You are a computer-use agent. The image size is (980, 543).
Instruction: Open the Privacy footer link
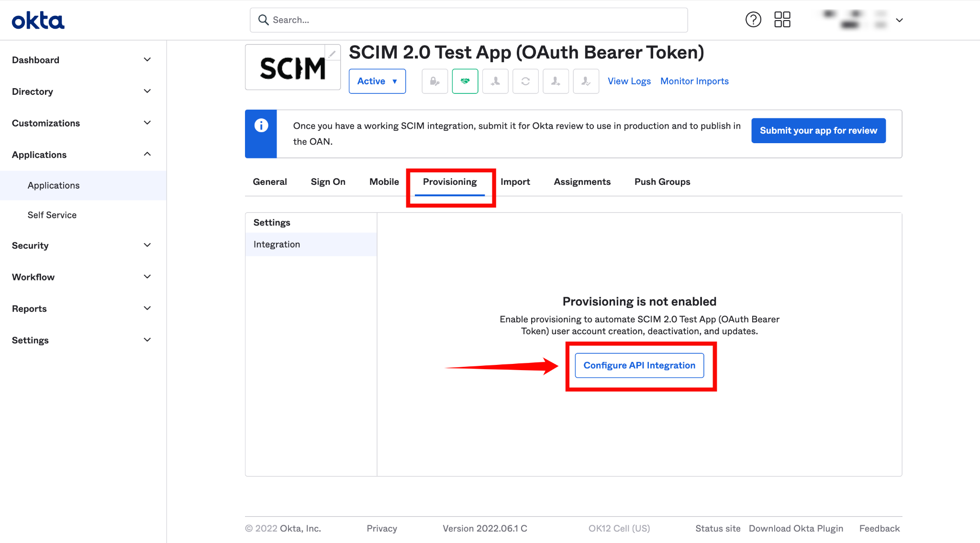(x=382, y=529)
